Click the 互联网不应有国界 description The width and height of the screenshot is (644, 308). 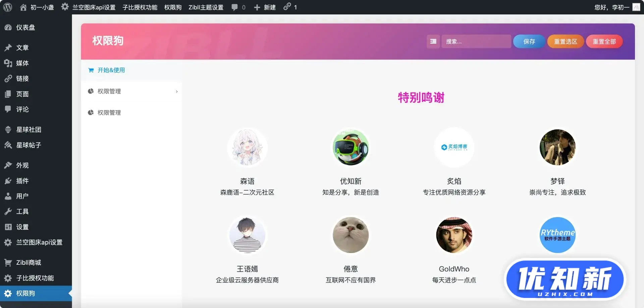(351, 280)
